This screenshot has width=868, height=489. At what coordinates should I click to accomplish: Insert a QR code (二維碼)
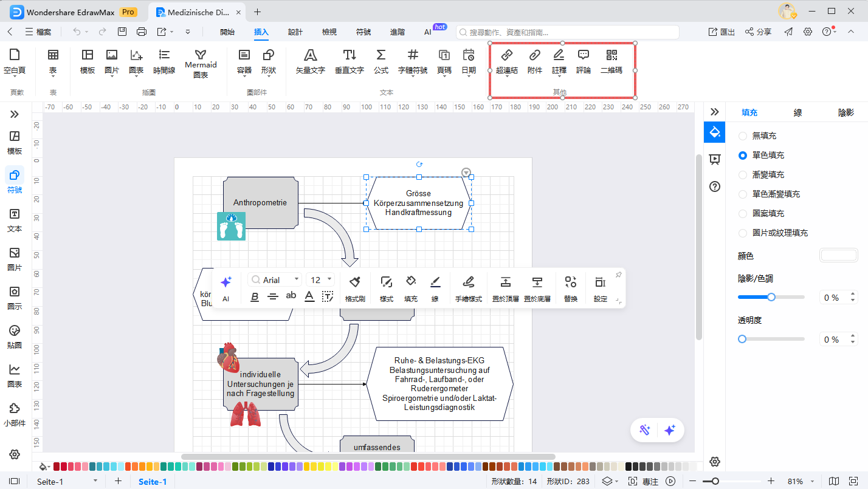coord(611,61)
